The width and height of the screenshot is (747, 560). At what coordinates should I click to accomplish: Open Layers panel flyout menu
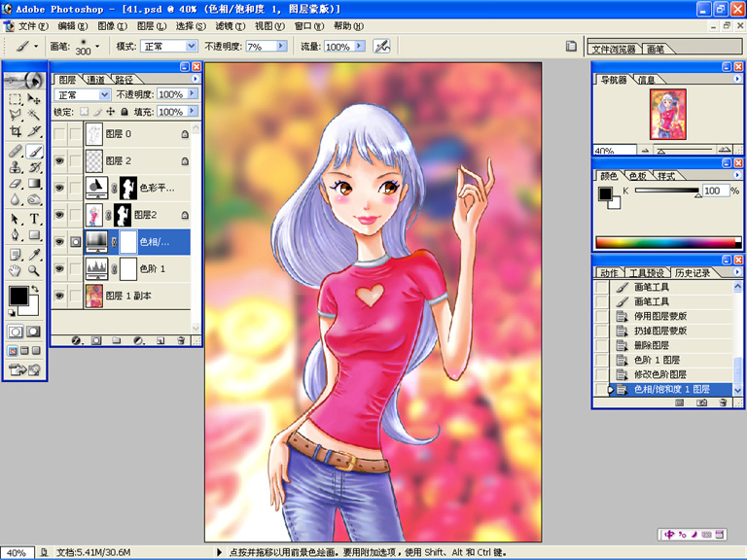[196, 79]
